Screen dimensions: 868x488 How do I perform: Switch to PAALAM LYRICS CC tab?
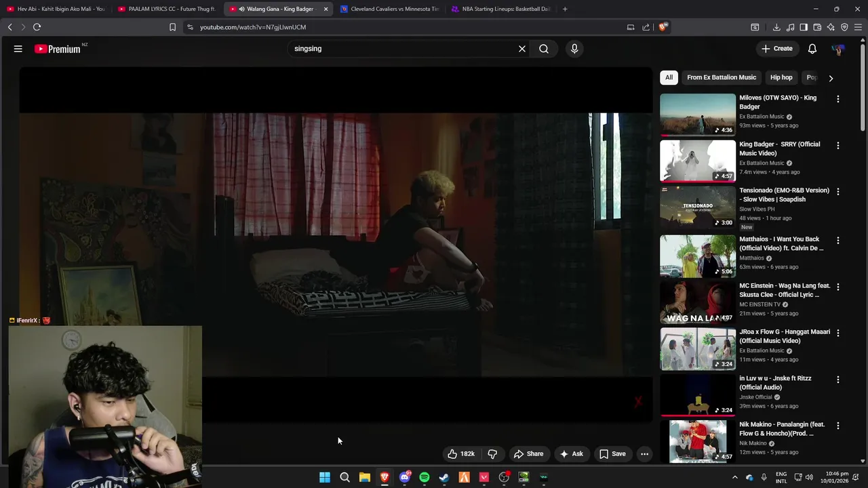pos(167,9)
